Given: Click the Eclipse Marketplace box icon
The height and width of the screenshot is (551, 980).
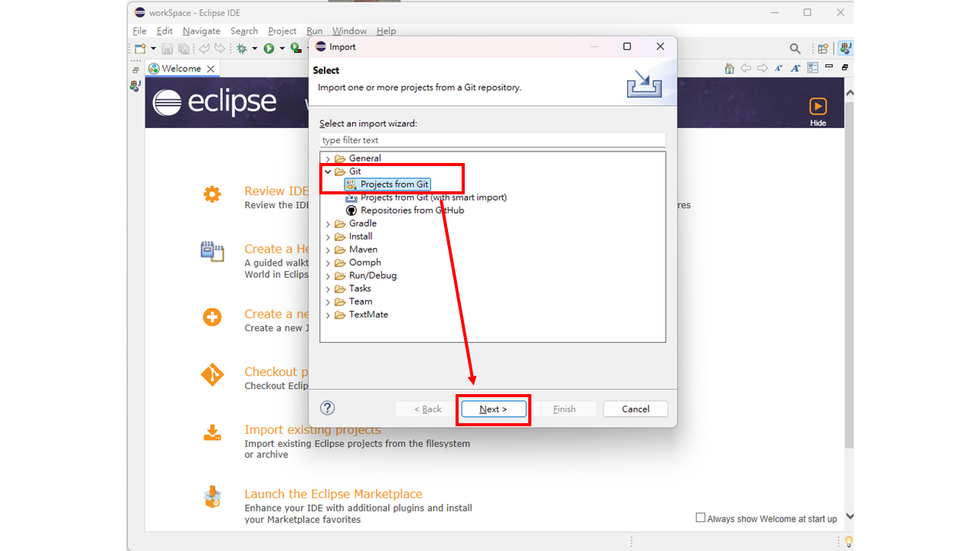Looking at the screenshot, I should (x=212, y=497).
